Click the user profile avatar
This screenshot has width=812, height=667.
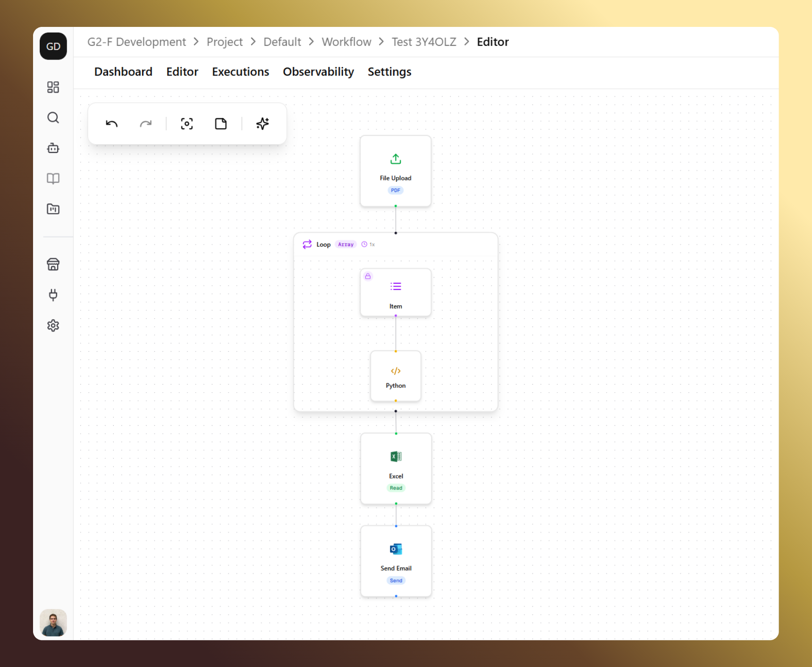pos(53,623)
